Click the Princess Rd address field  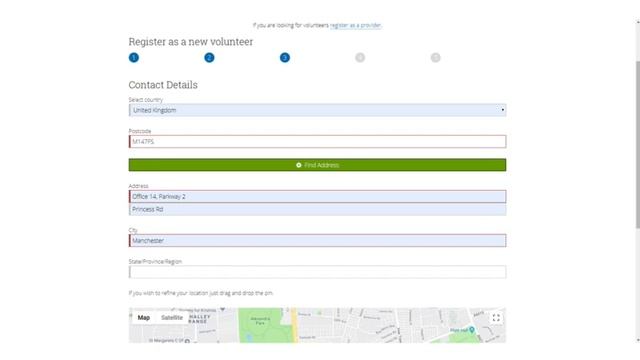point(318,209)
